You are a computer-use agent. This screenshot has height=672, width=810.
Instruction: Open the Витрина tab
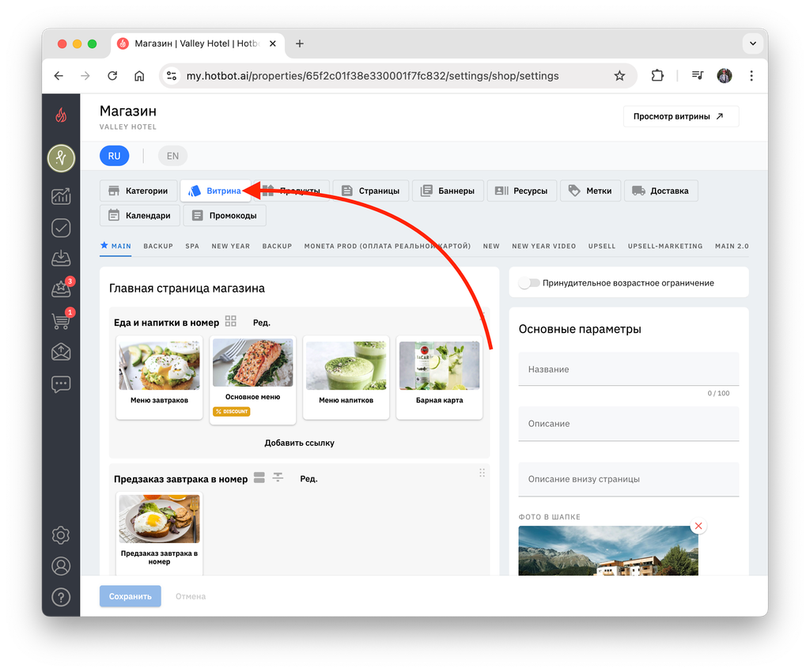click(215, 191)
